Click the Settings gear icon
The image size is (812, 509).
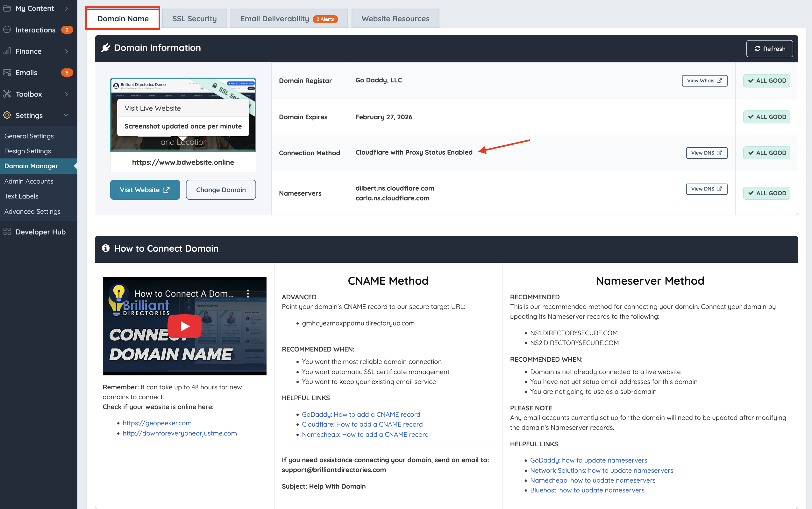pos(7,115)
